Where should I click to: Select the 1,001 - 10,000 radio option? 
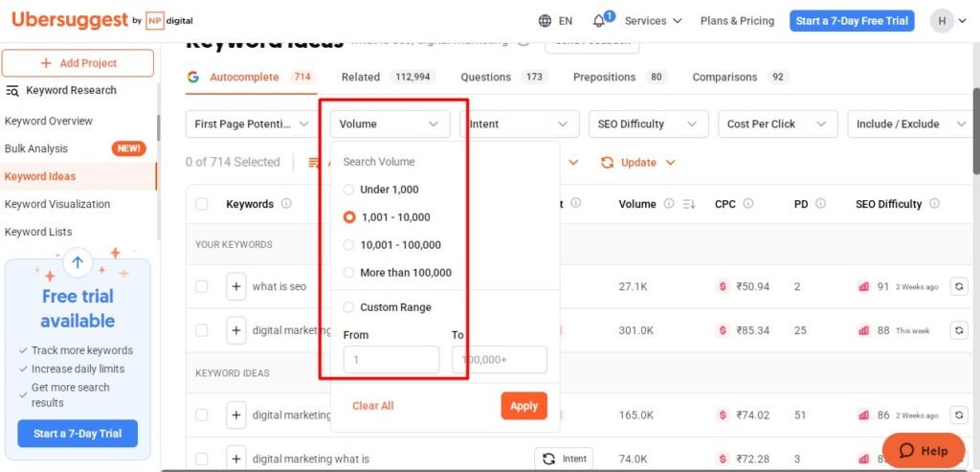tap(349, 217)
